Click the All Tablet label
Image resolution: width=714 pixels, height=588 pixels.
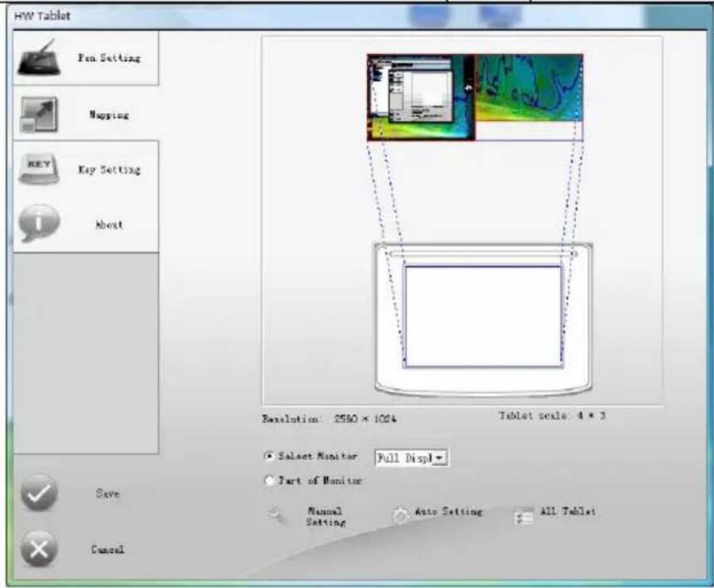tap(567, 511)
